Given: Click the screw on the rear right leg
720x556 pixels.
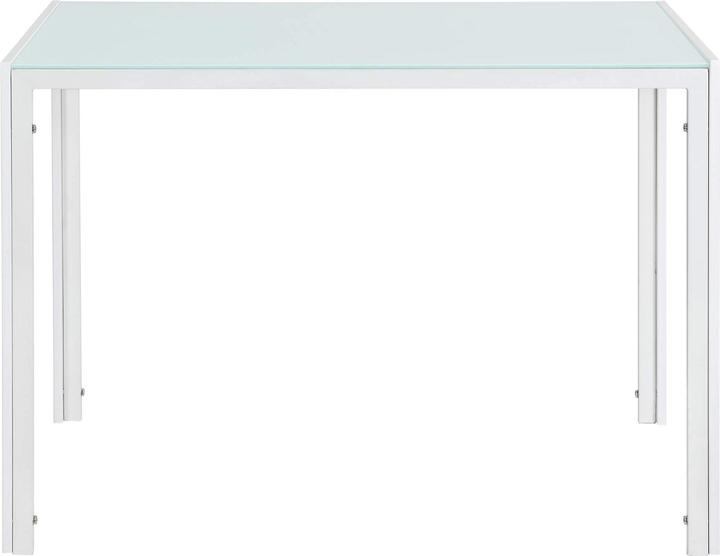Looking at the screenshot, I should (x=637, y=393).
